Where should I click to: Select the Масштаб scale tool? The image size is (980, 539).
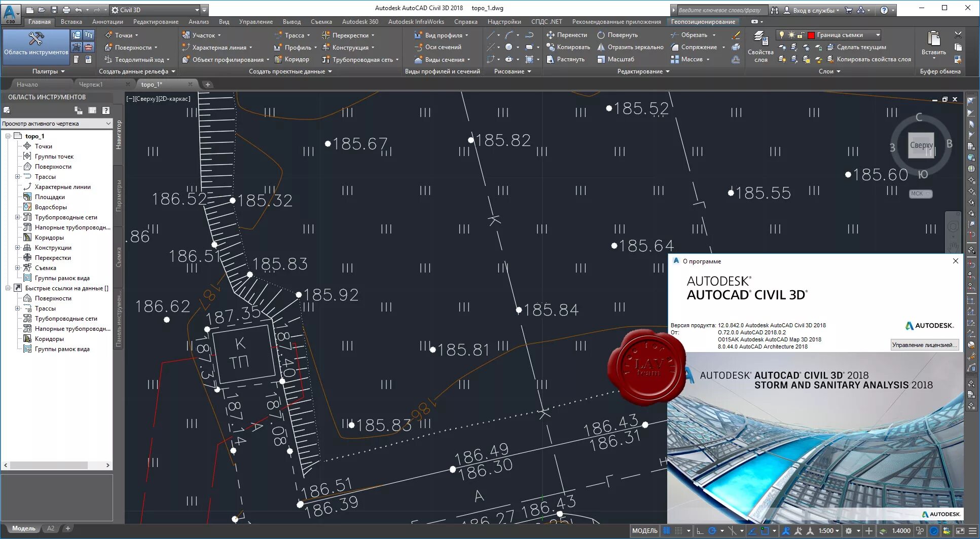pyautogui.click(x=615, y=59)
